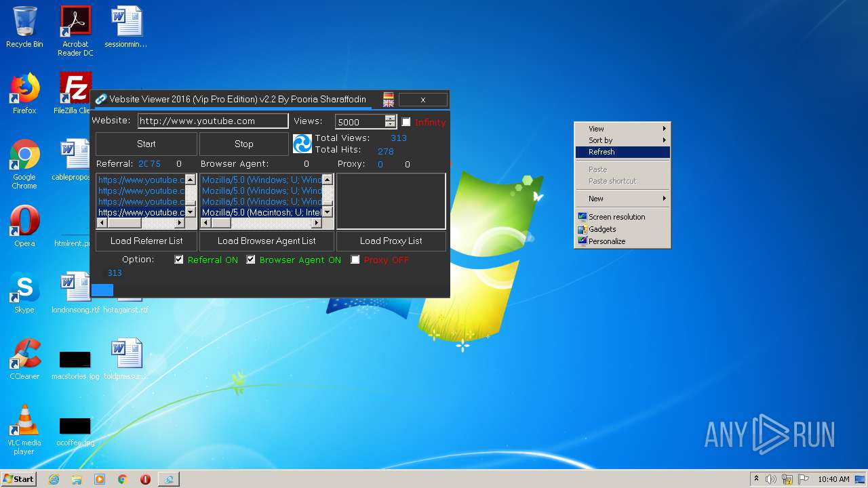Decrease Views count with down spinner arrow

pyautogui.click(x=390, y=125)
